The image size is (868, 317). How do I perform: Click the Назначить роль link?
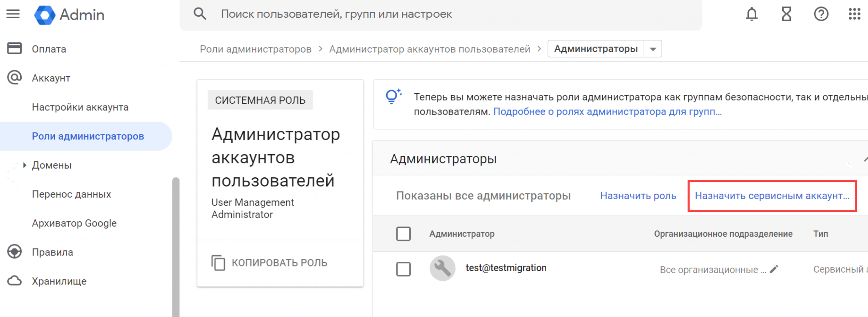(x=638, y=196)
